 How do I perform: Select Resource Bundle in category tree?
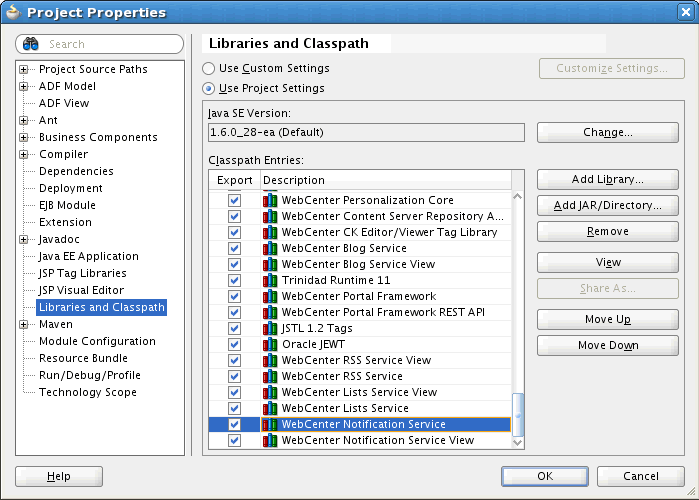(x=83, y=358)
